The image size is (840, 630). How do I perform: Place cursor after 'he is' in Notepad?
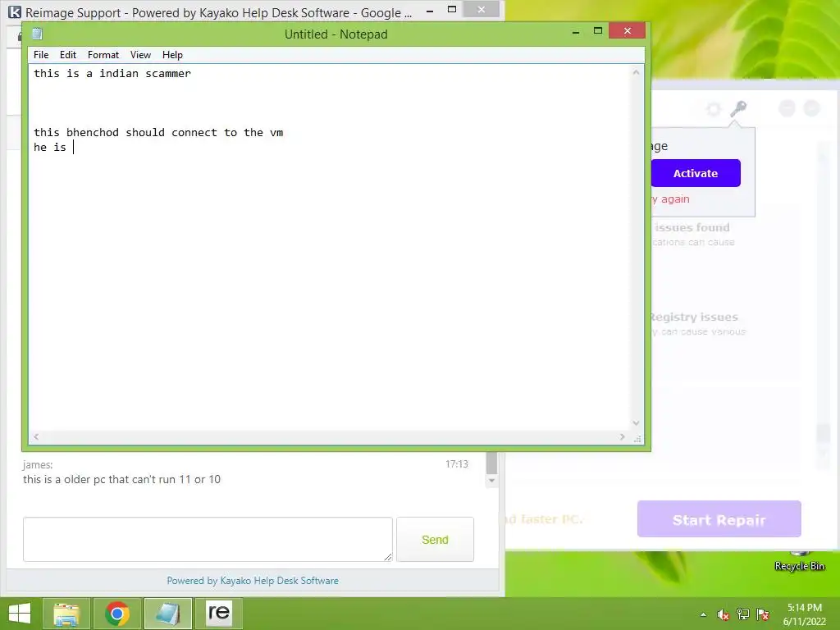click(73, 148)
